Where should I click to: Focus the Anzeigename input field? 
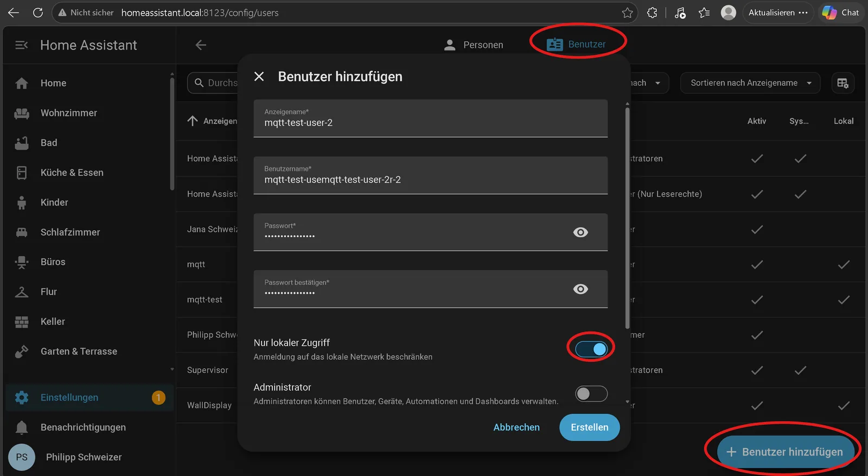point(430,118)
